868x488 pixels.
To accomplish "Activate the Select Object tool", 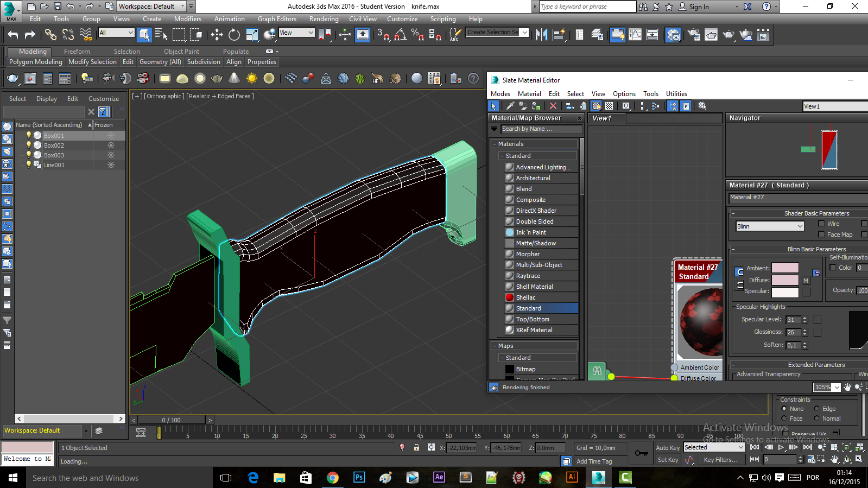I will pos(144,35).
